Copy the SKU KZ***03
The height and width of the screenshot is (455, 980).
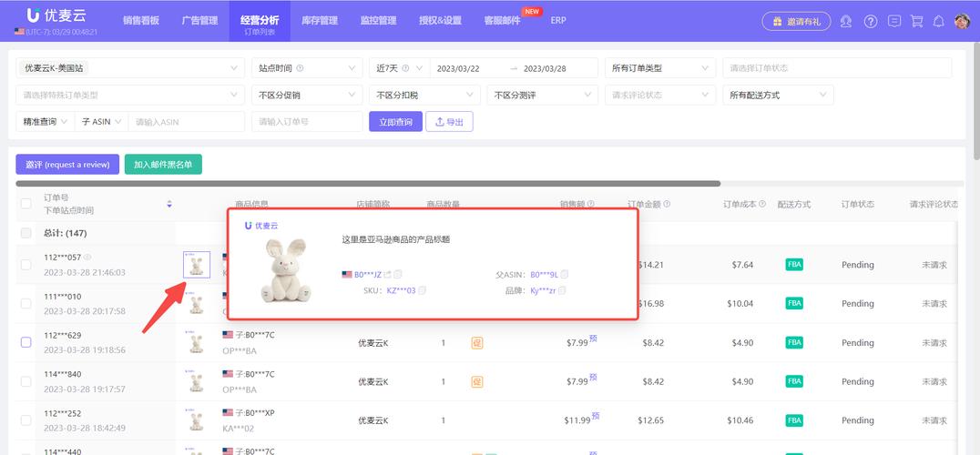tap(423, 290)
